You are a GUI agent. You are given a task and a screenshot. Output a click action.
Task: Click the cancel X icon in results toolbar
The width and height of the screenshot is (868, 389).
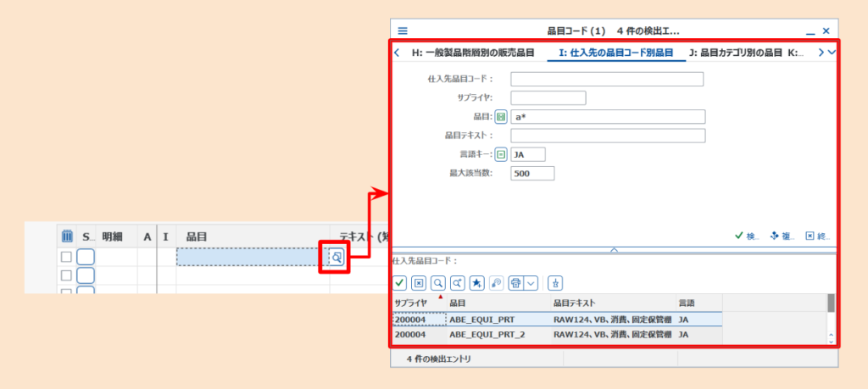coord(419,283)
